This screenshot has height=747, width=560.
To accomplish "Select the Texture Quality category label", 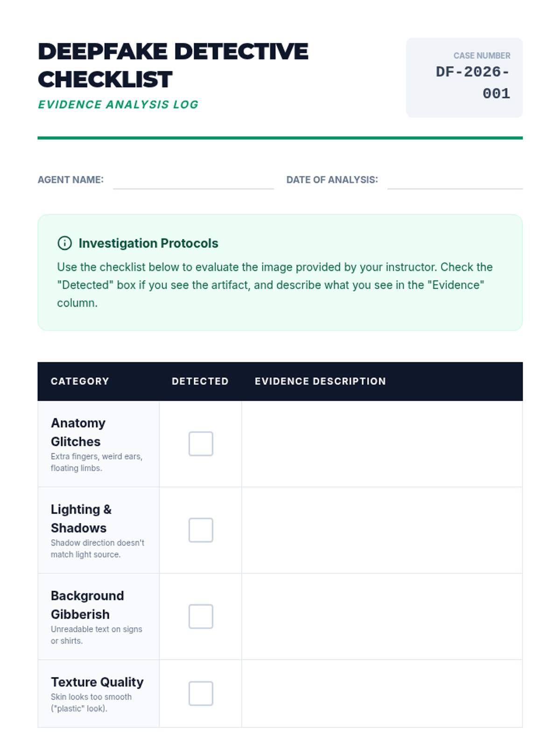I will pos(97,682).
